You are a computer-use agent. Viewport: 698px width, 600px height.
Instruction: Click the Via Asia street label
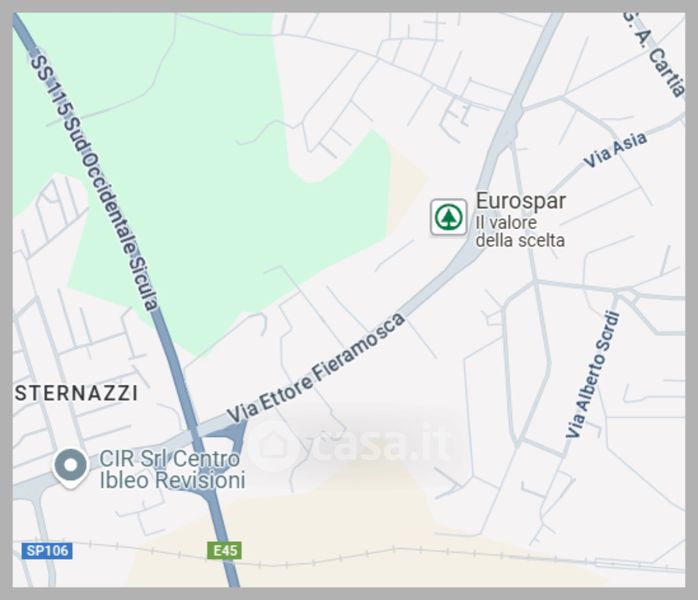pos(615,150)
